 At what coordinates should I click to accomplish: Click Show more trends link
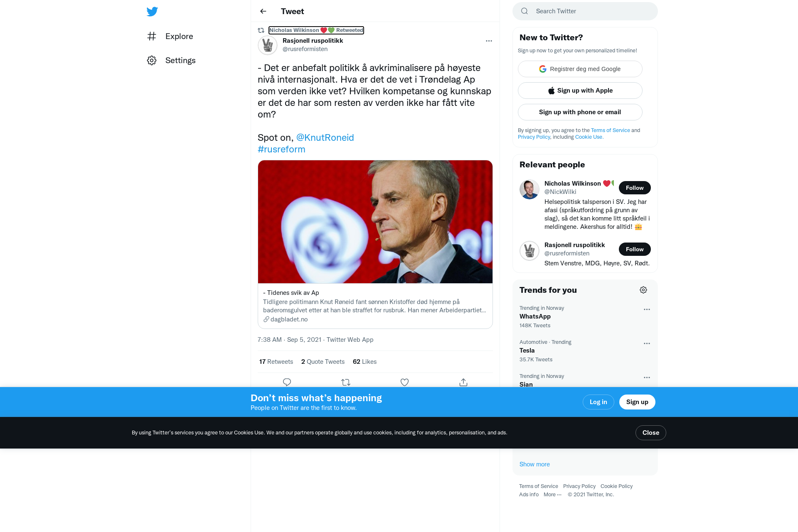534,464
